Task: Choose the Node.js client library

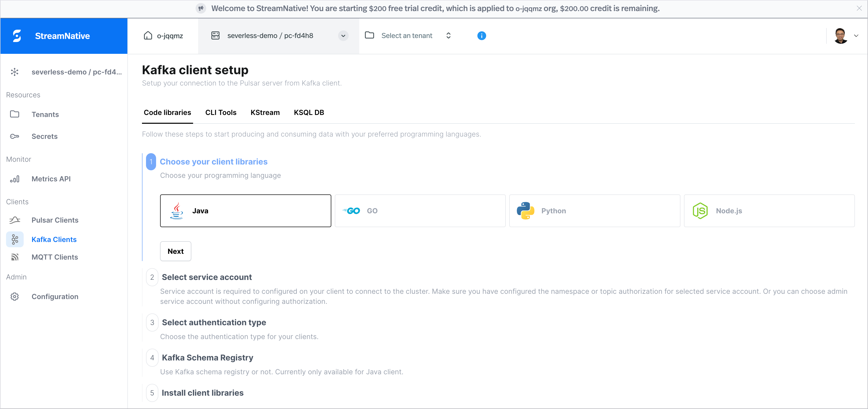Action: pos(769,211)
